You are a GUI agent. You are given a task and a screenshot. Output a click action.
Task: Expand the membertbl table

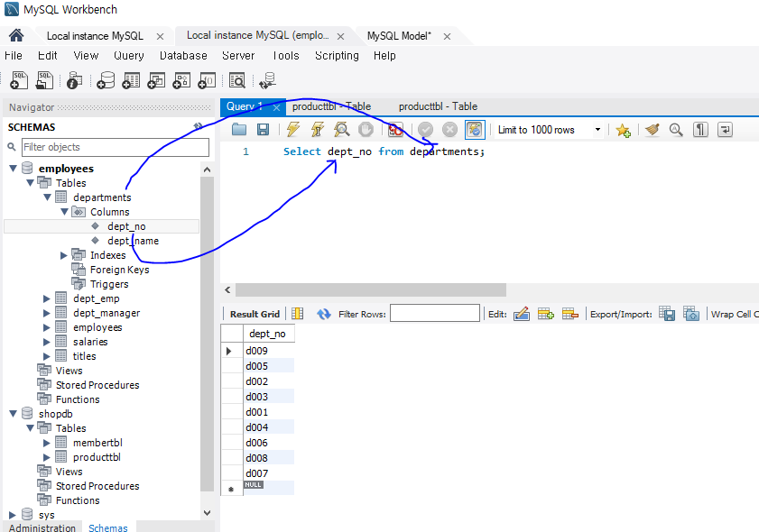point(46,443)
